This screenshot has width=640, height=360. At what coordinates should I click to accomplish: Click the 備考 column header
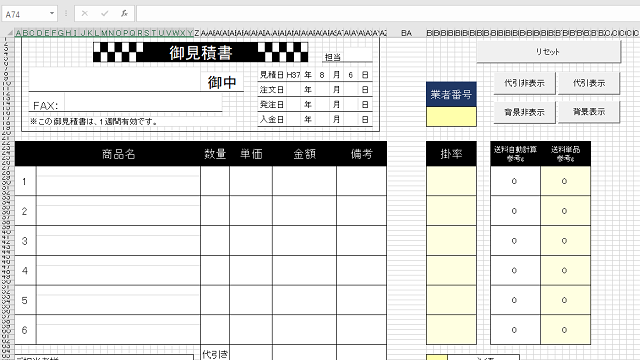[362, 154]
